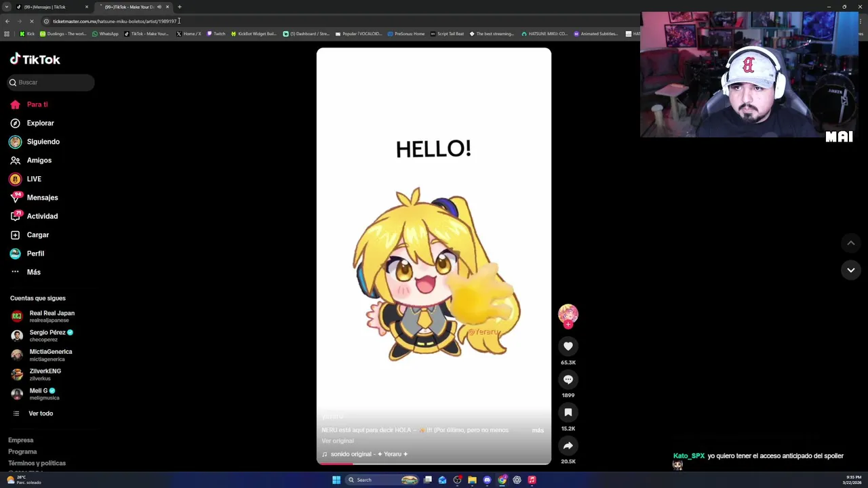Open File Explorer from taskbar
The height and width of the screenshot is (488, 868).
(472, 480)
